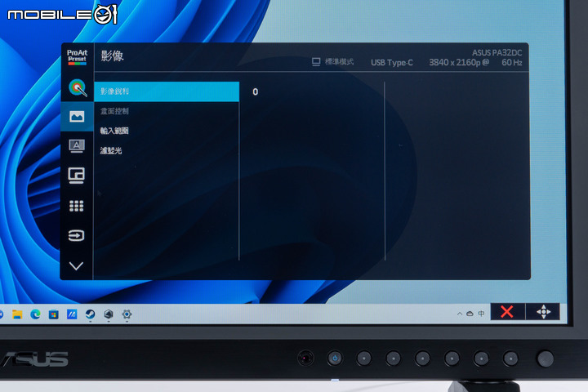Open the ProArt Preset menu icon
The width and height of the screenshot is (588, 392).
pyautogui.click(x=77, y=57)
